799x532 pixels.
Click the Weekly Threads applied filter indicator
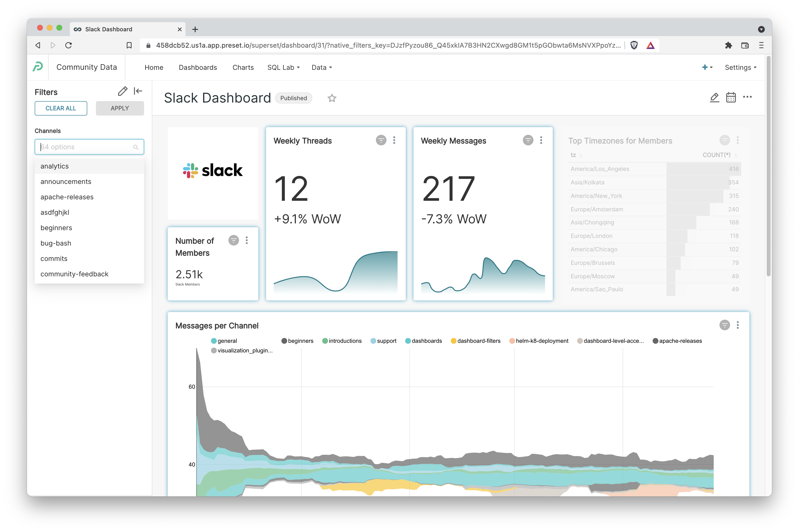click(x=381, y=140)
